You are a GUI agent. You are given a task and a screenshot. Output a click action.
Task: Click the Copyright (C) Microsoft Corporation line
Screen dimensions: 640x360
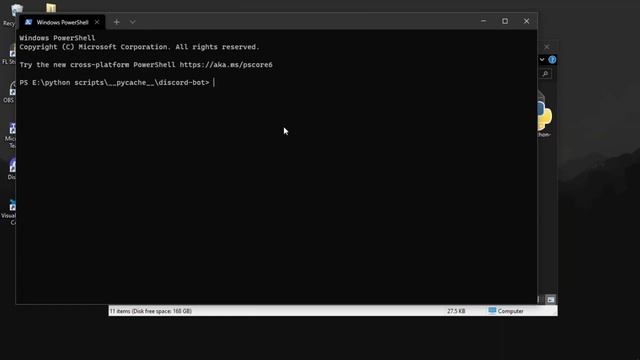pos(139,47)
